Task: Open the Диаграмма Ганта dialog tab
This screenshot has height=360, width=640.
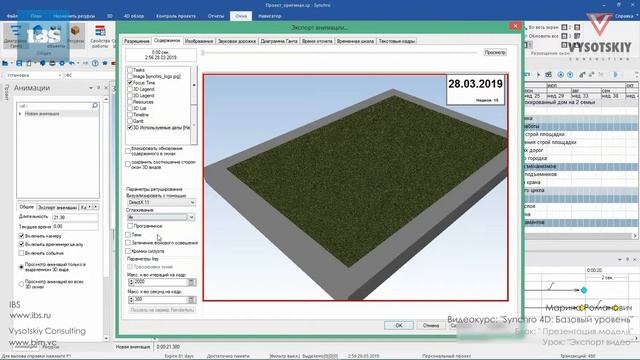Action: [x=279, y=41]
